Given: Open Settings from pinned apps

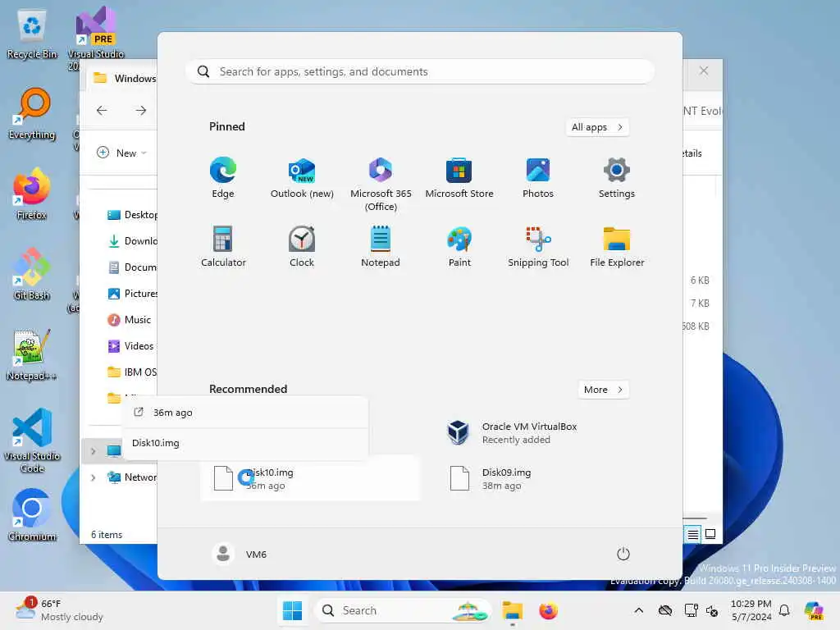Looking at the screenshot, I should tap(617, 177).
